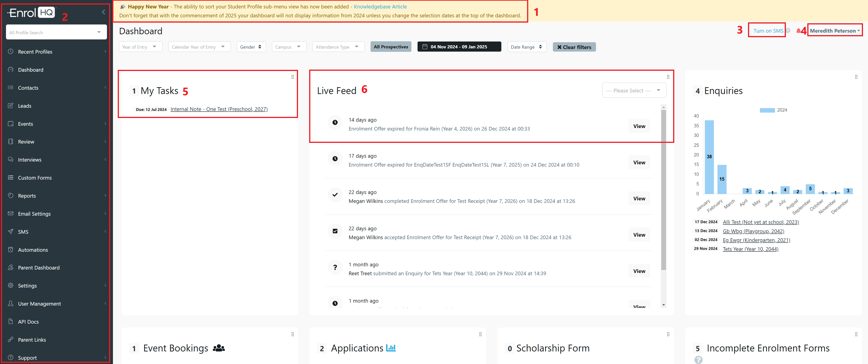Toggle the All Prospectives filter
Screen dimensions: 868x364
pyautogui.click(x=391, y=47)
